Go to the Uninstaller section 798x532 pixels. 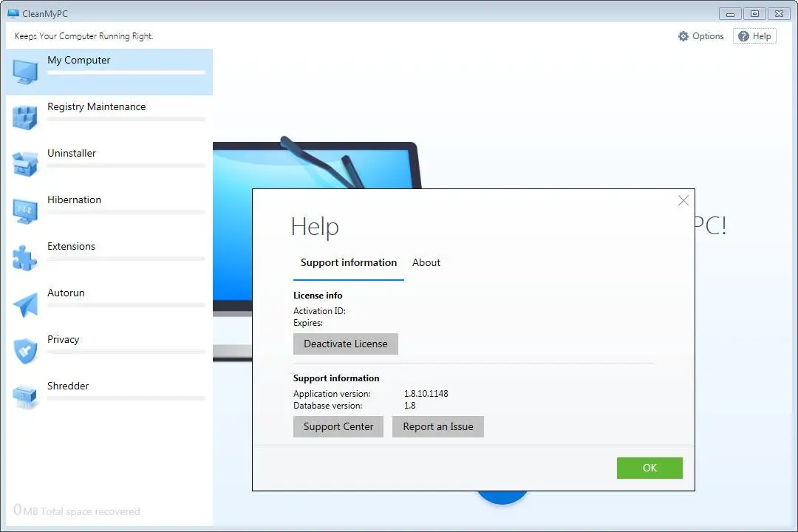109,165
